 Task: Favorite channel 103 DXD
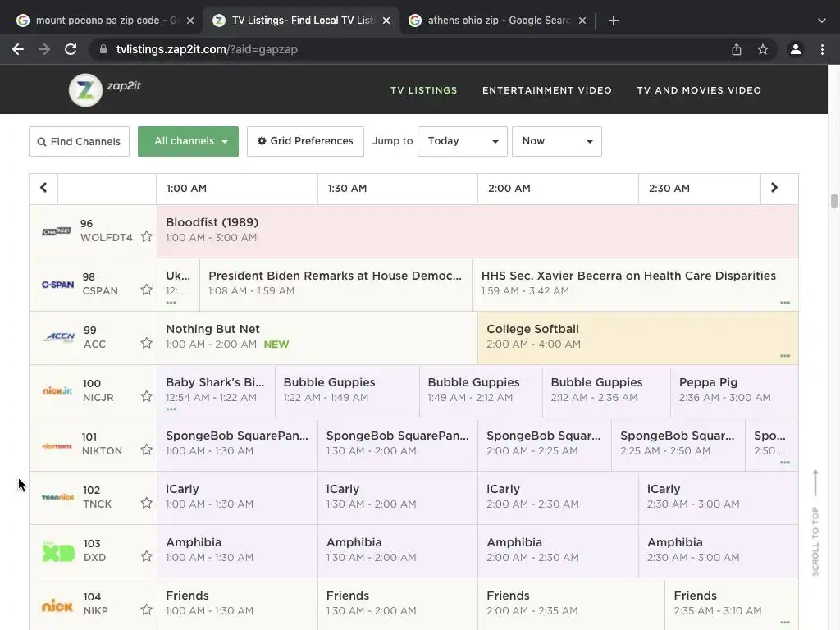tap(146, 556)
